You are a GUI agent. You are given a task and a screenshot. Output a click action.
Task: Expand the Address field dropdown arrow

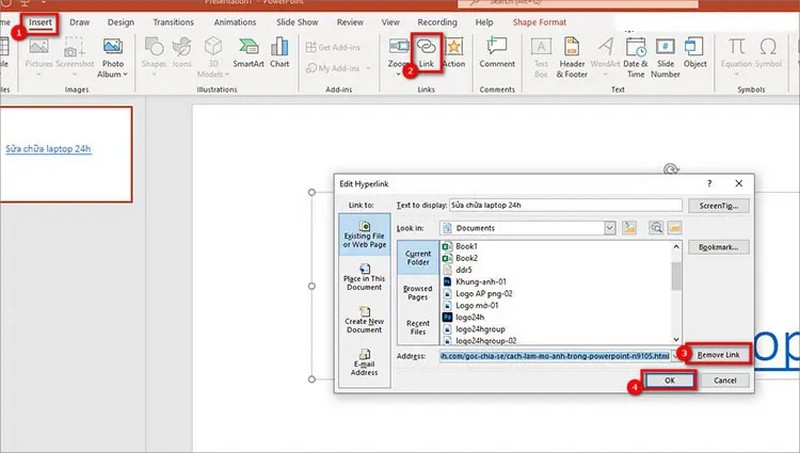[x=676, y=356]
